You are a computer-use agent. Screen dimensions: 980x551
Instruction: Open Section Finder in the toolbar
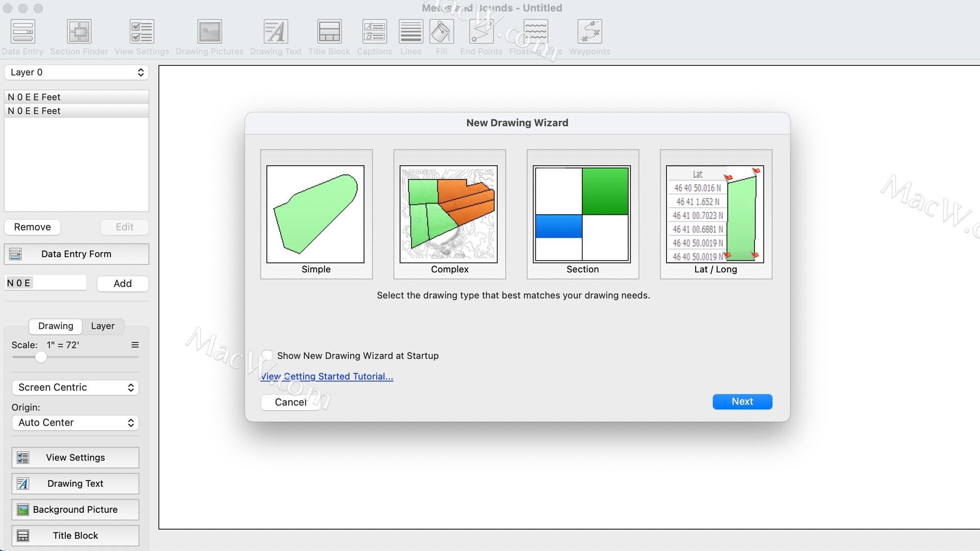point(79,32)
